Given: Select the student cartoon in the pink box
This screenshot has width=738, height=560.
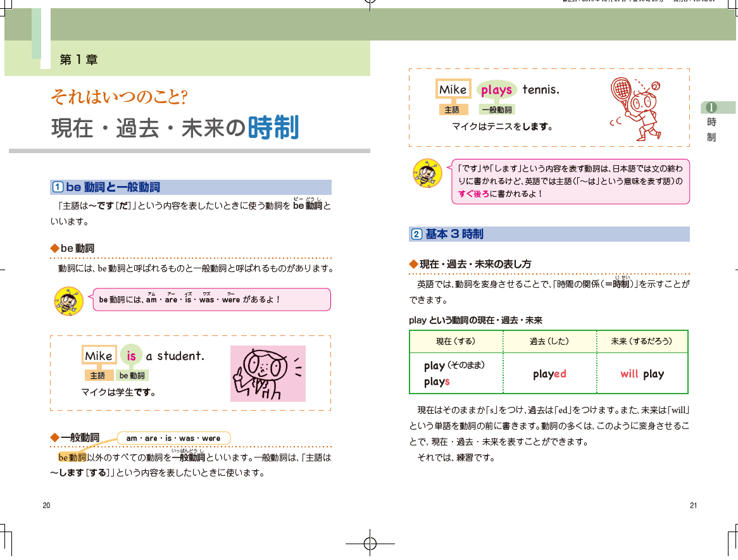Looking at the screenshot, I should 267,373.
